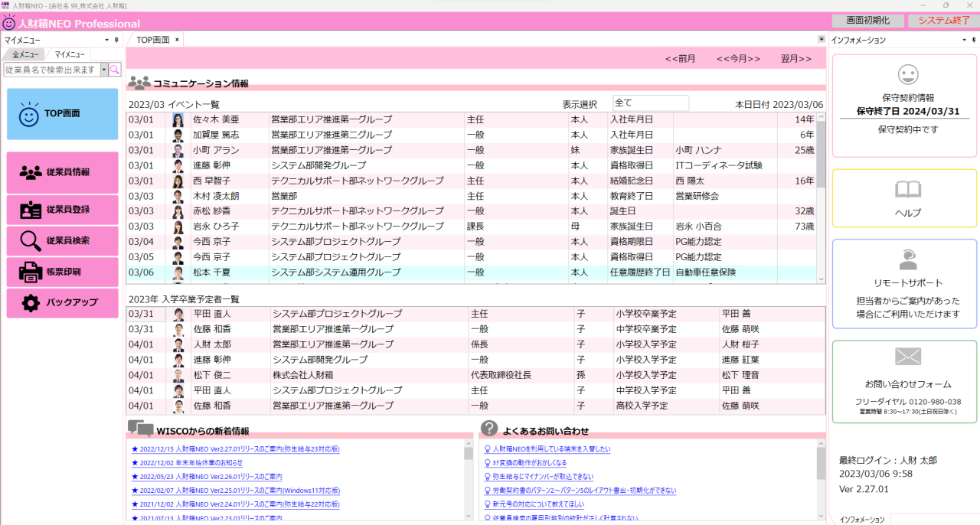The width and height of the screenshot is (980, 525).
Task: Open バックアップ gear menu
Action: click(x=62, y=303)
